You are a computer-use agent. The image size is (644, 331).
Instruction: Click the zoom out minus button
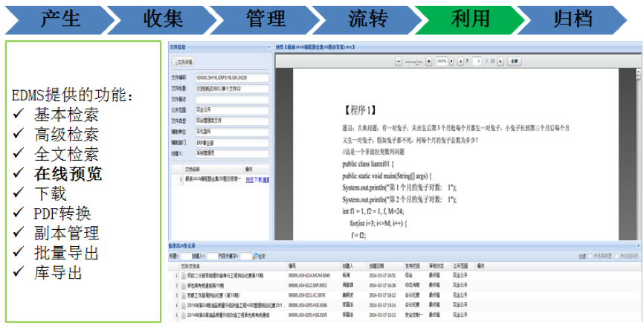[399, 61]
